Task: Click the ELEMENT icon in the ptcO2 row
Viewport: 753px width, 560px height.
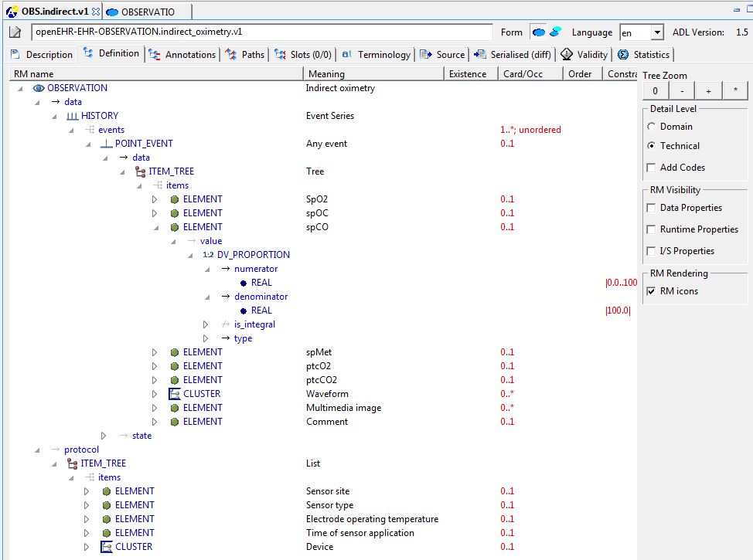Action: (x=175, y=367)
